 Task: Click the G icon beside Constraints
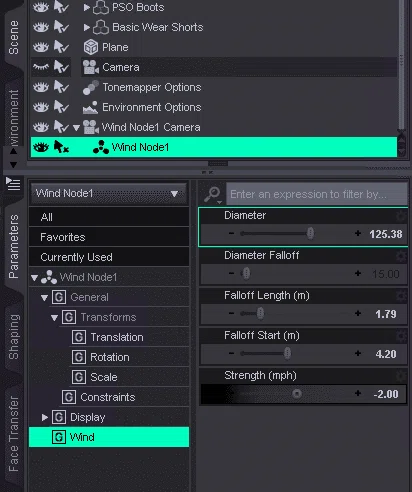69,397
